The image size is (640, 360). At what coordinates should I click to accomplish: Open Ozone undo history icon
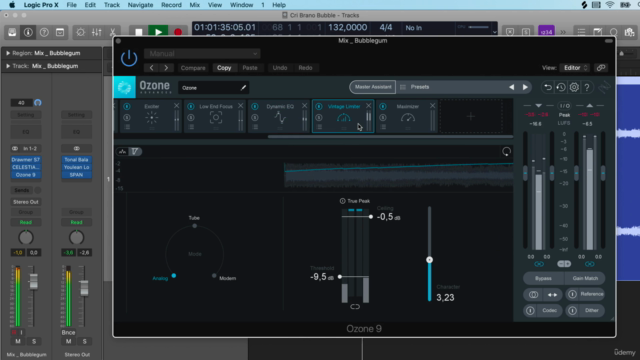coord(561,87)
